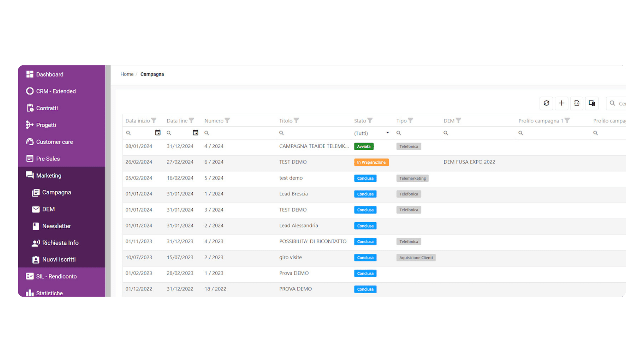Click the Titolo search filter field

314,133
